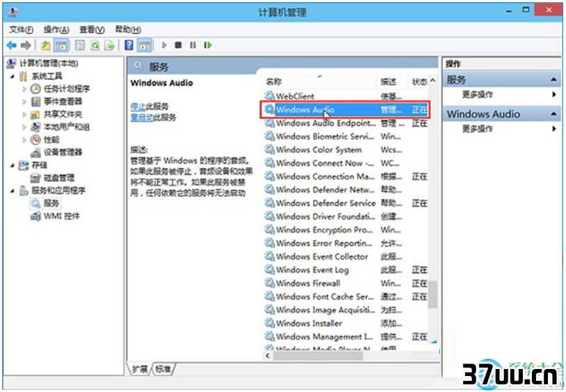Image resolution: width=566 pixels, height=392 pixels.
Task: Click the Pause Service icon
Action: pos(193,45)
